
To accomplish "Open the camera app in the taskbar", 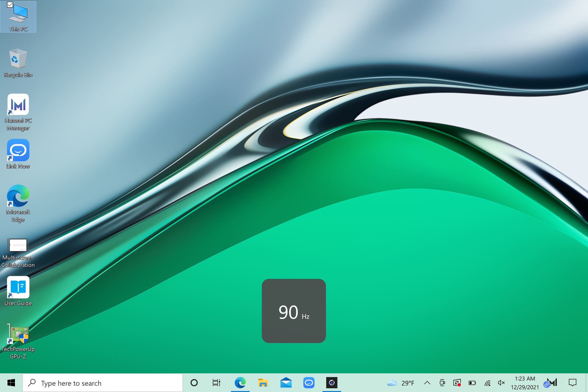I will [332, 383].
